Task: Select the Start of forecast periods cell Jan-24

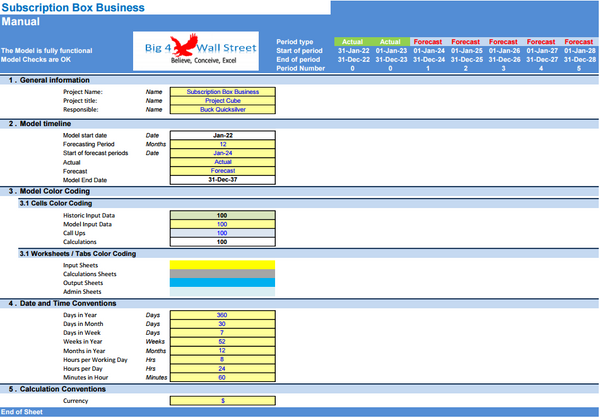Action: tap(222, 153)
